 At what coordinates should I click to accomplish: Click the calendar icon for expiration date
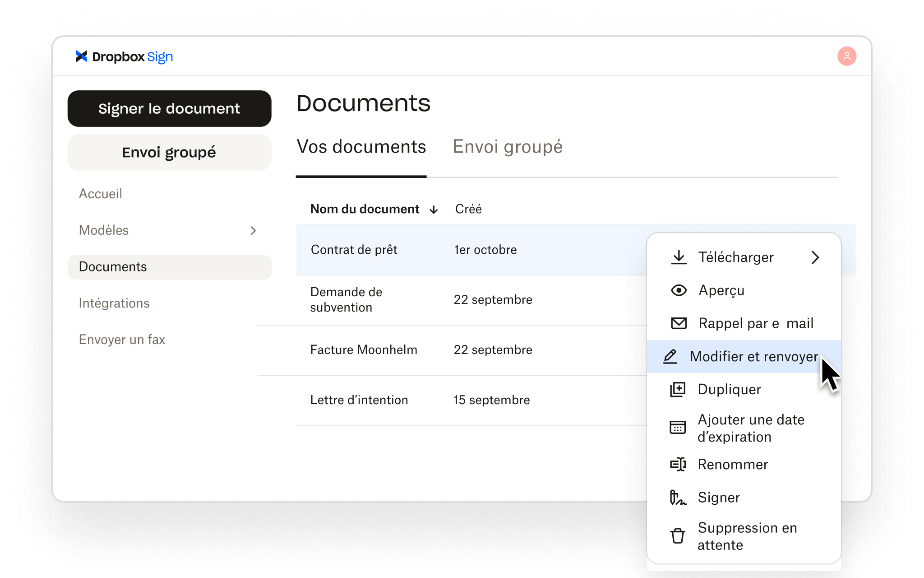pyautogui.click(x=678, y=427)
